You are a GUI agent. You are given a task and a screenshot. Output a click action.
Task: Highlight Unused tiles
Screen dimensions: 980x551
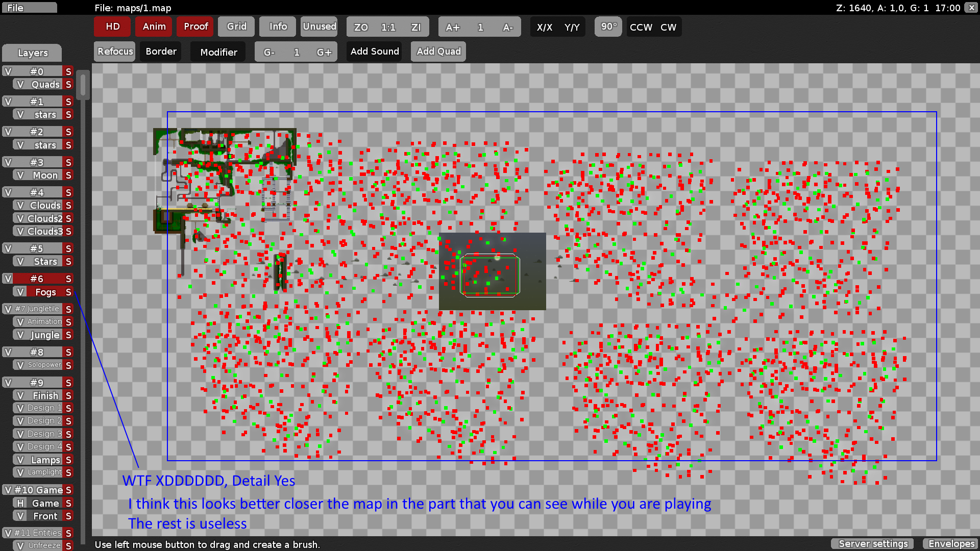(x=319, y=27)
